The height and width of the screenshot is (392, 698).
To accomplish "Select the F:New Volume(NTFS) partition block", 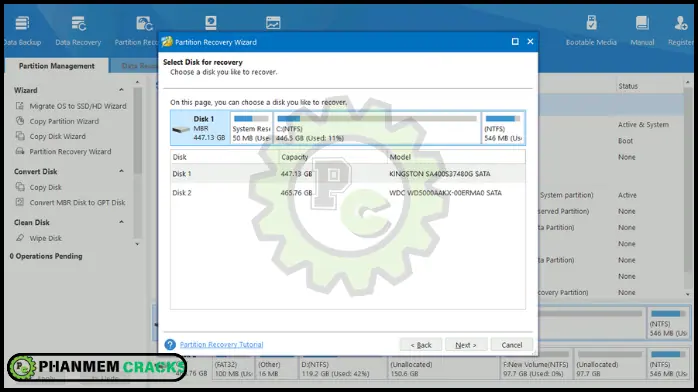I will (x=536, y=364).
